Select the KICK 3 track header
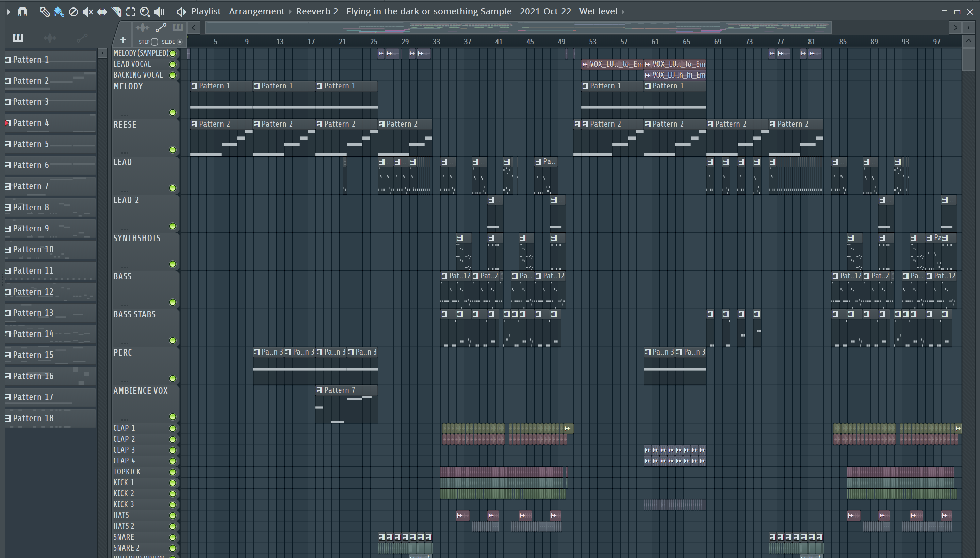Viewport: 980px width, 558px height. pyautogui.click(x=146, y=504)
